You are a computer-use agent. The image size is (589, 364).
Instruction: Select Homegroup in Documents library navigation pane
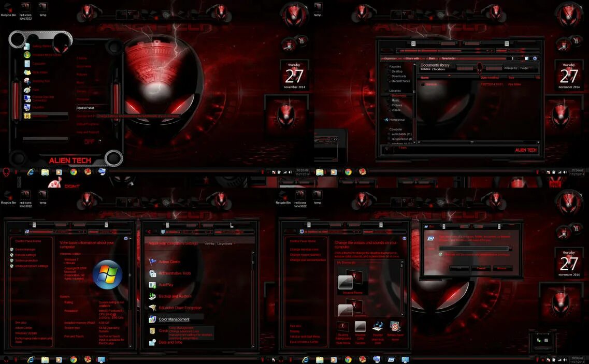point(394,120)
